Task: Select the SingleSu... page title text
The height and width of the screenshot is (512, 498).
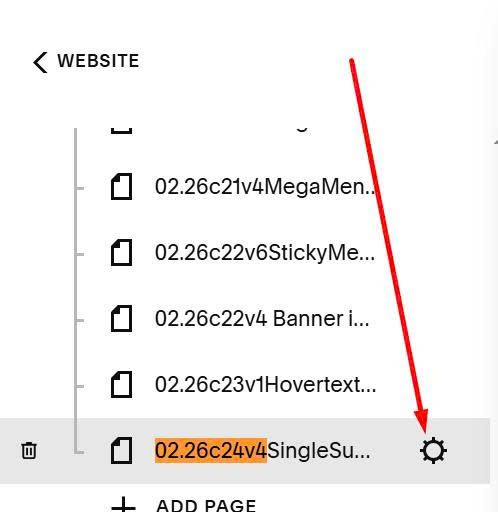Action: (x=319, y=451)
